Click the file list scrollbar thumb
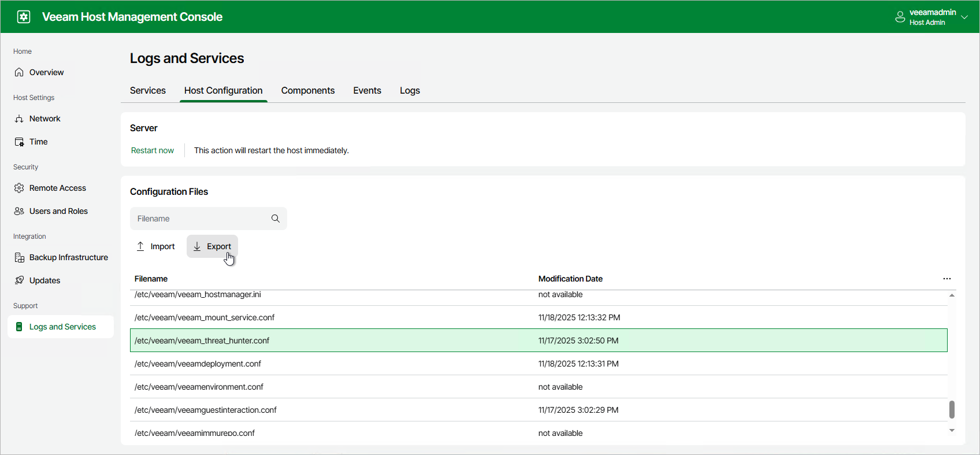The width and height of the screenshot is (980, 455). click(952, 409)
